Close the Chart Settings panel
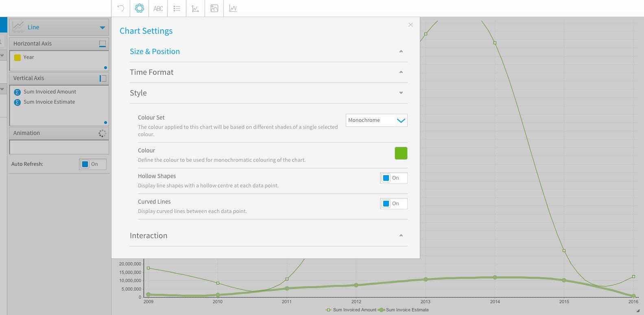 coord(410,25)
